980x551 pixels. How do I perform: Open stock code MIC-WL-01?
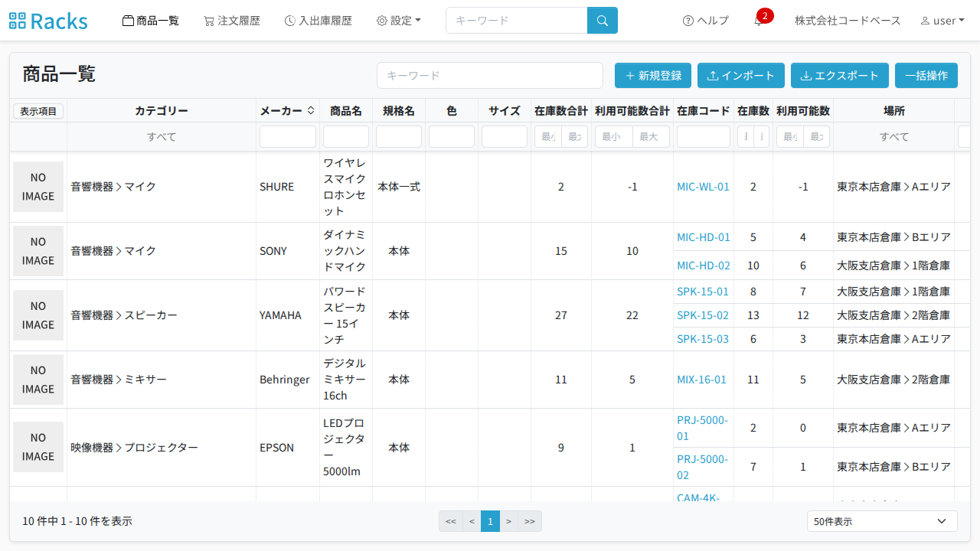point(703,187)
